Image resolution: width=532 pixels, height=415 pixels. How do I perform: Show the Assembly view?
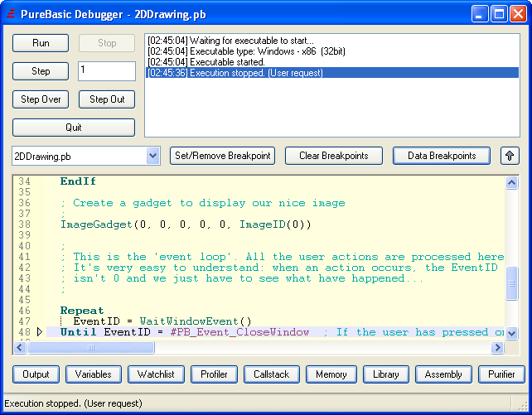443,374
